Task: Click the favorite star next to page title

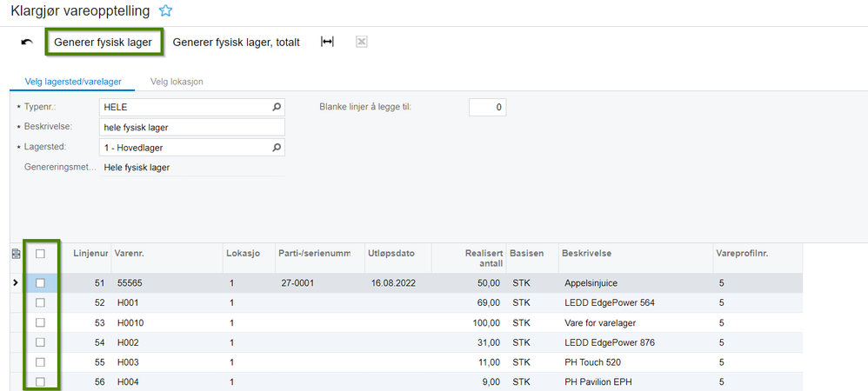Action: pyautogui.click(x=165, y=10)
